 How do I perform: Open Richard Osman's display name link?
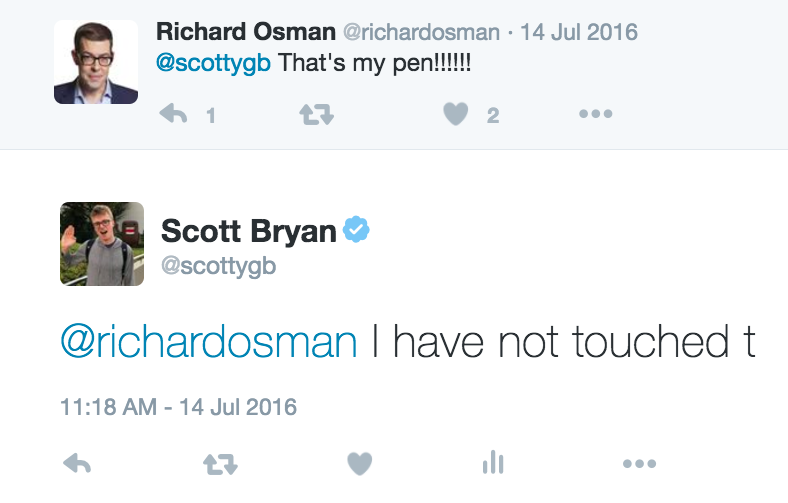(x=246, y=32)
